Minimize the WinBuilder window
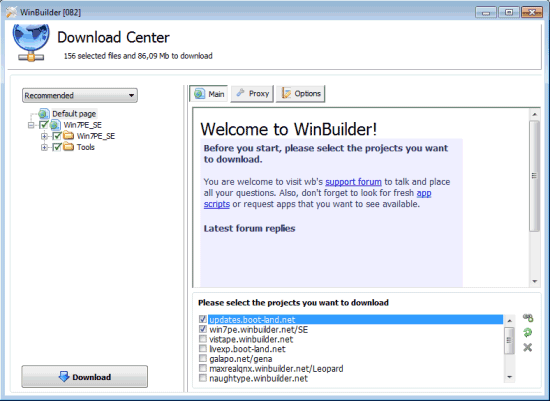The image size is (550, 401). [486, 12]
